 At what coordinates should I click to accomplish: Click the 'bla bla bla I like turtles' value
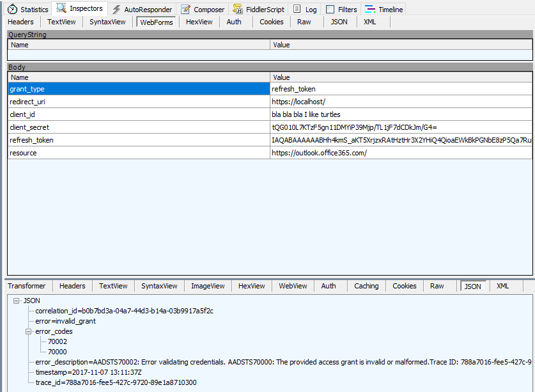[x=401, y=114]
